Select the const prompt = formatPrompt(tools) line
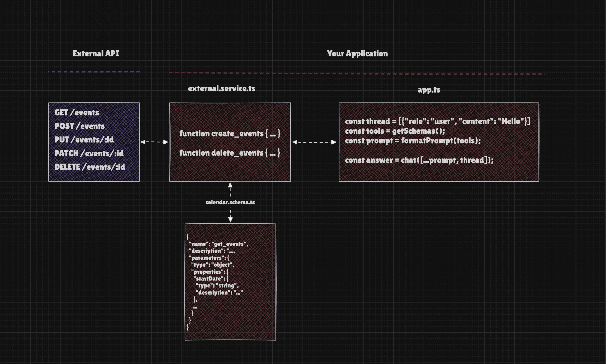This screenshot has height=364, width=606. pyautogui.click(x=413, y=141)
